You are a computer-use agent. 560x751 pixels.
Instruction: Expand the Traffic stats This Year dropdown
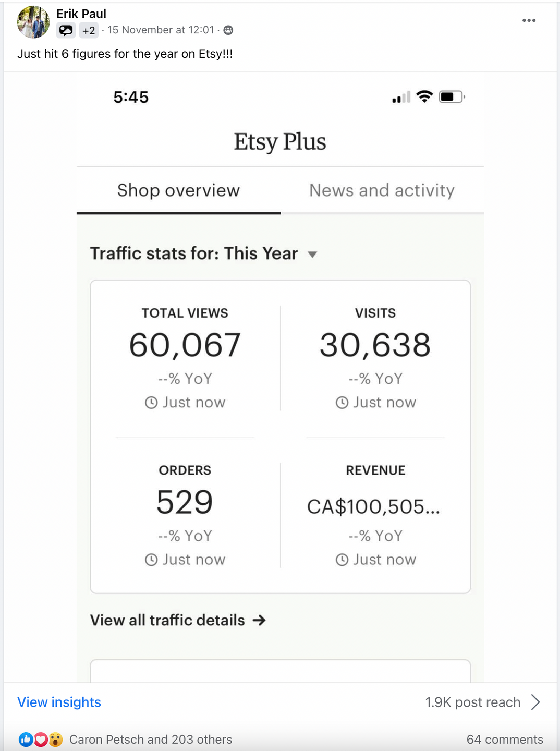pyautogui.click(x=312, y=255)
